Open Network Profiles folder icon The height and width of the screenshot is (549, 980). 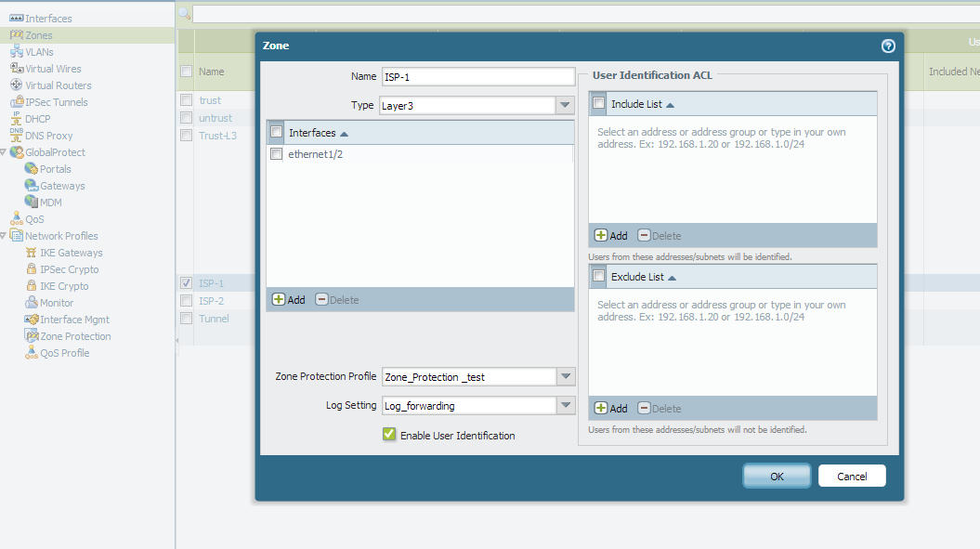click(x=17, y=236)
